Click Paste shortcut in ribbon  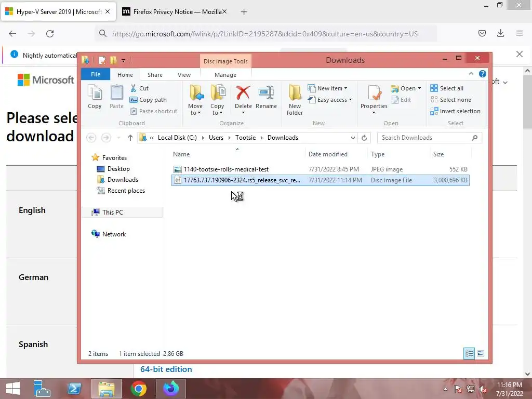154,111
